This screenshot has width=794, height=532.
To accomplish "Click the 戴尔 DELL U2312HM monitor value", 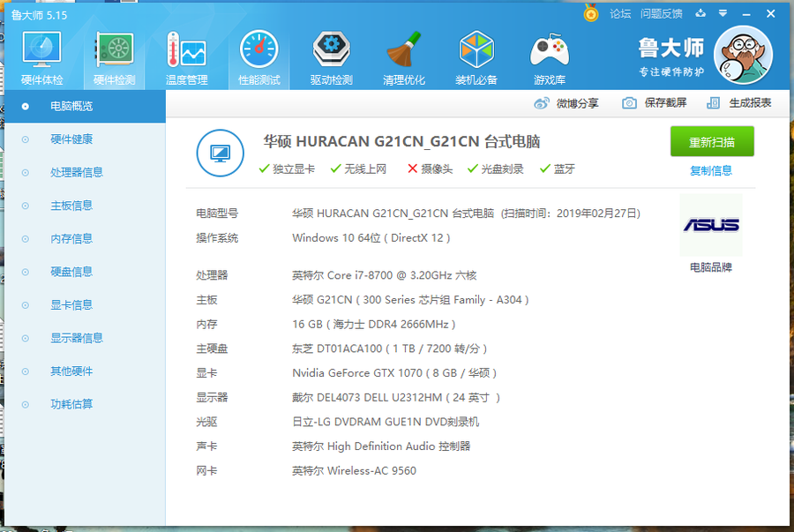I will pyautogui.click(x=396, y=398).
